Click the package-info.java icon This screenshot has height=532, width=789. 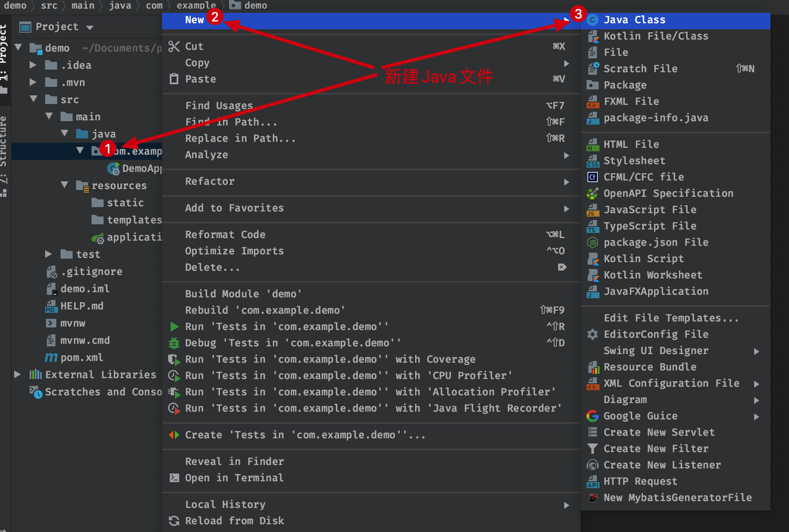(593, 118)
